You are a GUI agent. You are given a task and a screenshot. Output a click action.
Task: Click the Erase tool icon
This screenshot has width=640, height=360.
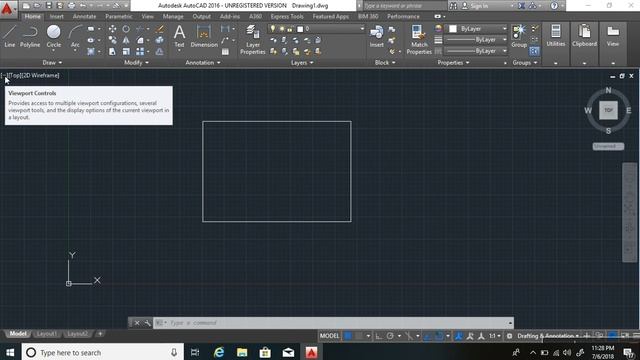click(160, 29)
